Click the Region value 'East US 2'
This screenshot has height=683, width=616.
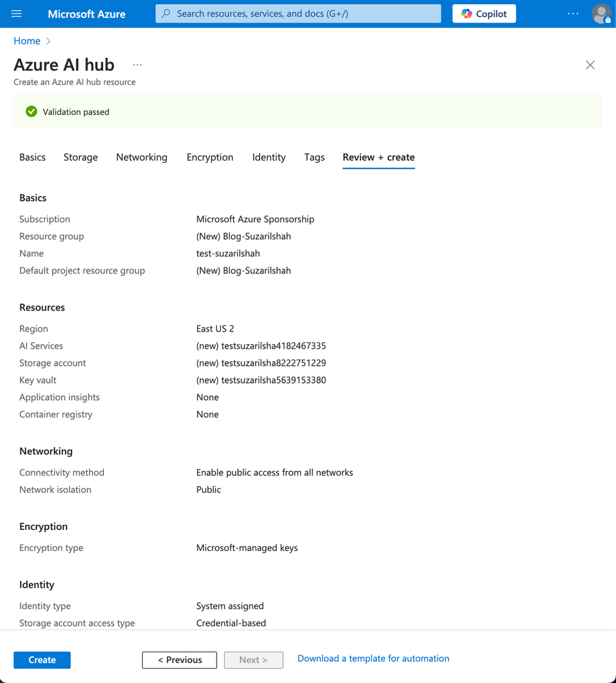click(215, 329)
